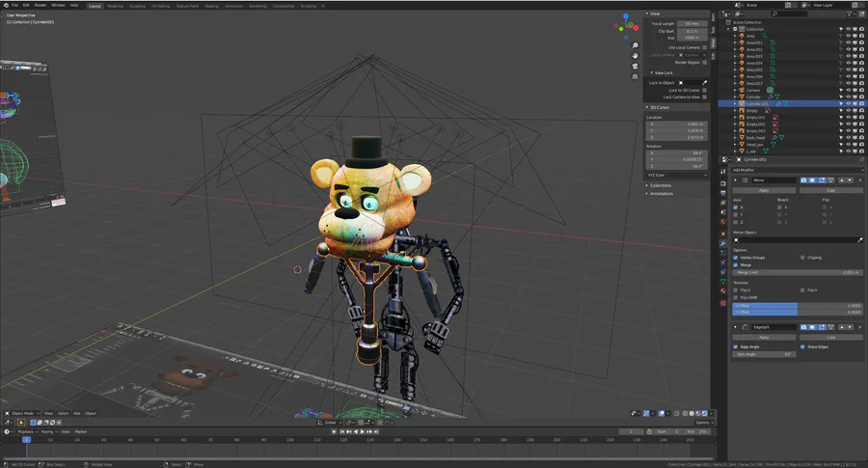
Task: Open the Output properties tab icon
Action: click(723, 193)
